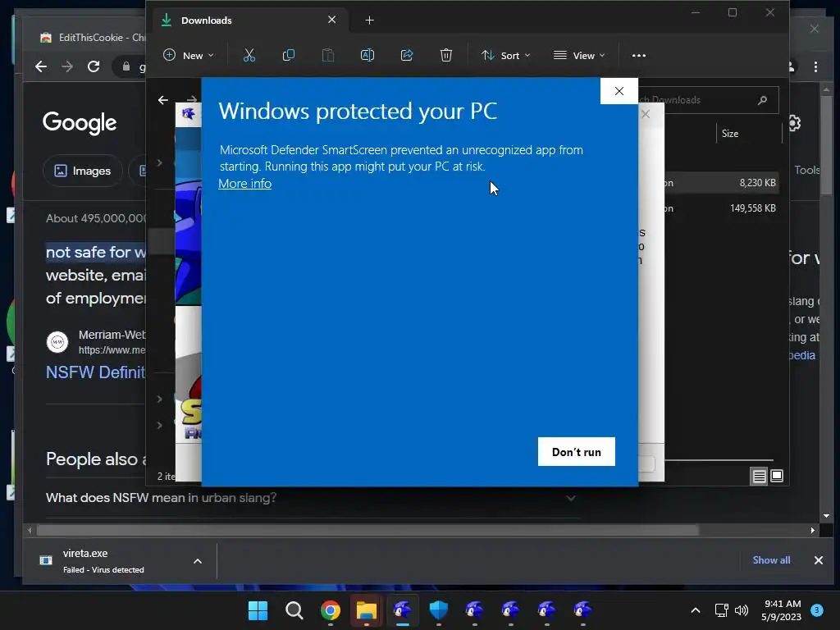Click Rename icon in Explorer toolbar
840x630 pixels.
tap(367, 55)
